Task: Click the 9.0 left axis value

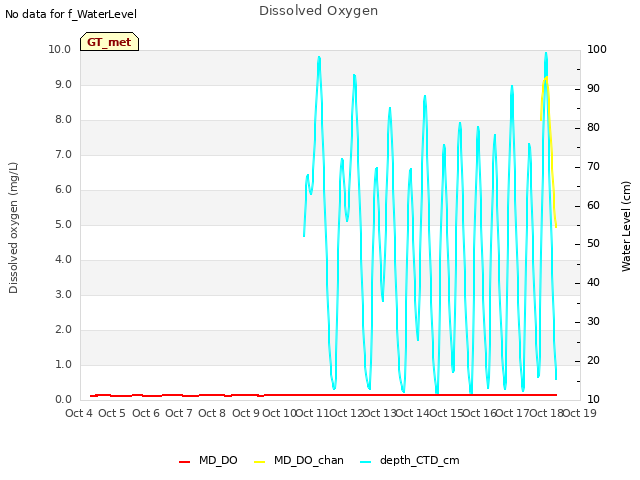Action: coord(63,84)
